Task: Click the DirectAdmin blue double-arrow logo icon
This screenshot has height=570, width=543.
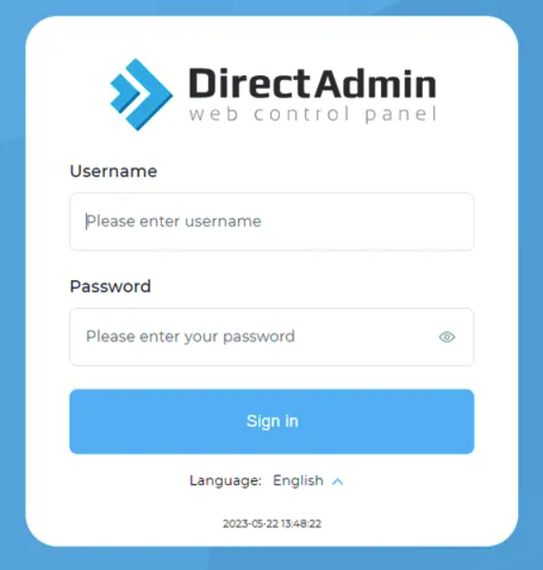Action: (x=141, y=95)
